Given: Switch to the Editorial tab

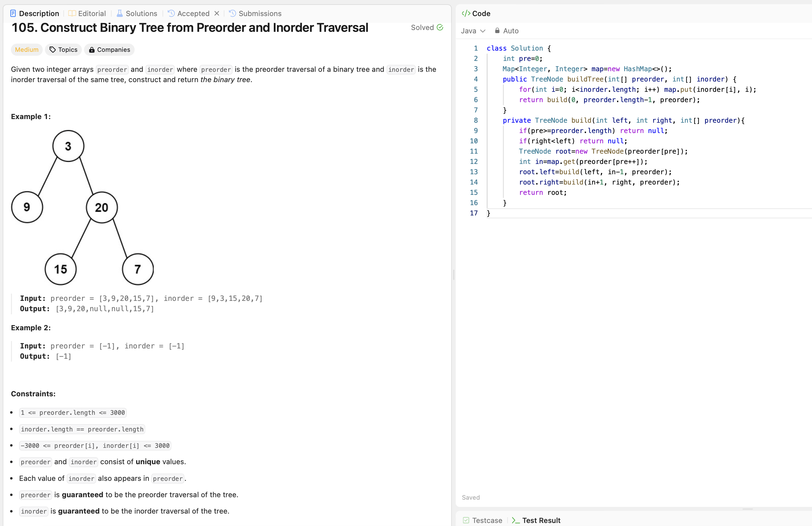Looking at the screenshot, I should (92, 13).
